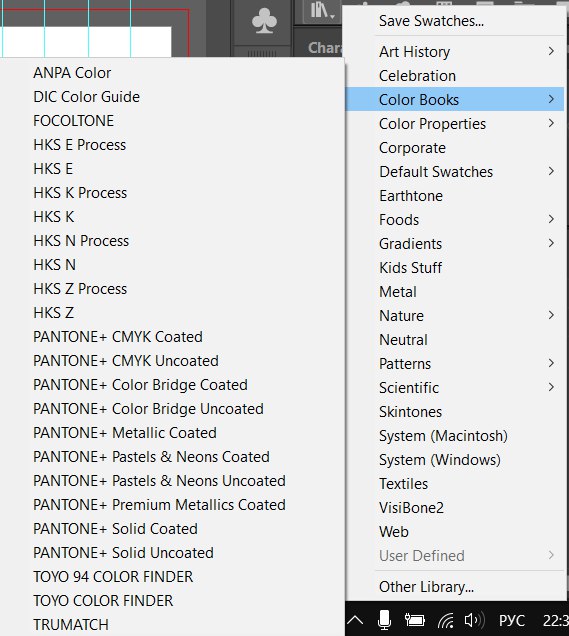Viewport: 569px width, 636px height.
Task: Choose PANTONE+ CMYK Uncoated
Action: pos(172,361)
